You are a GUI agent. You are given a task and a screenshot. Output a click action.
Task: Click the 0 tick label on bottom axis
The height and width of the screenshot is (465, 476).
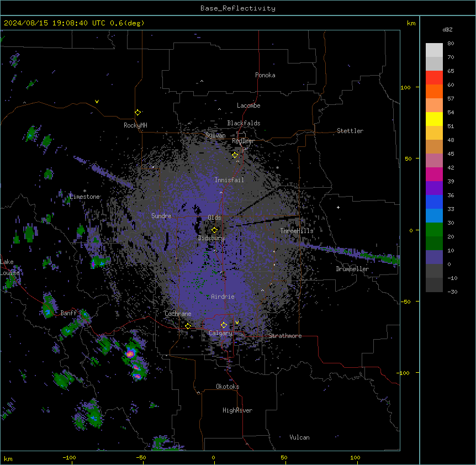[213, 457]
